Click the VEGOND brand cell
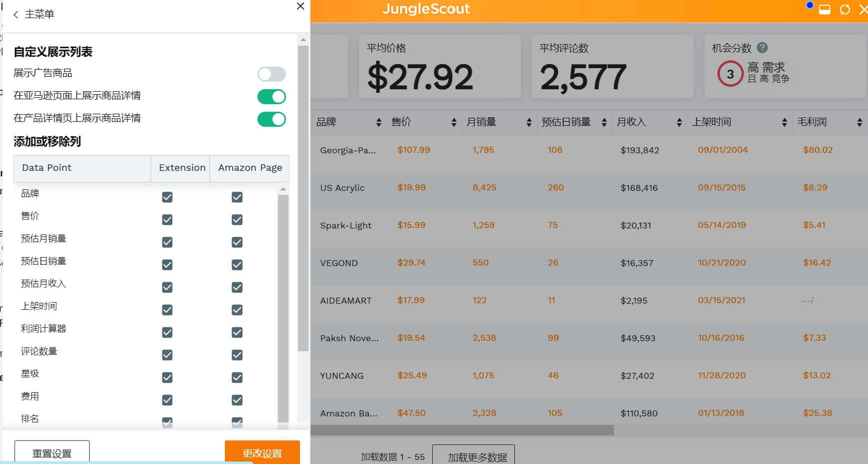 point(339,263)
